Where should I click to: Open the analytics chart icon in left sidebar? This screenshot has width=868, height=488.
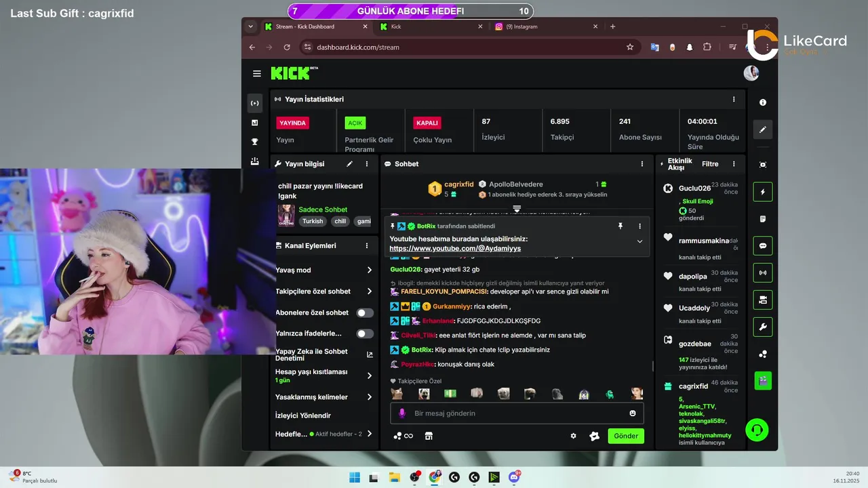255,123
